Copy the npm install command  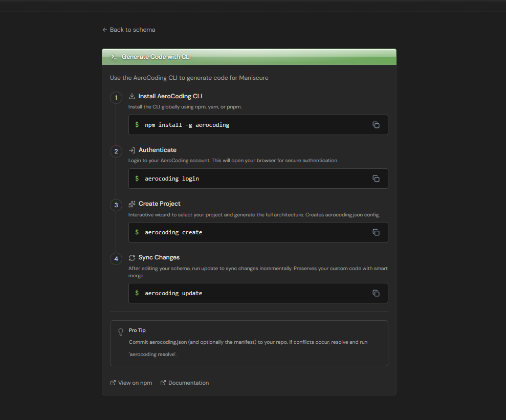(x=376, y=124)
